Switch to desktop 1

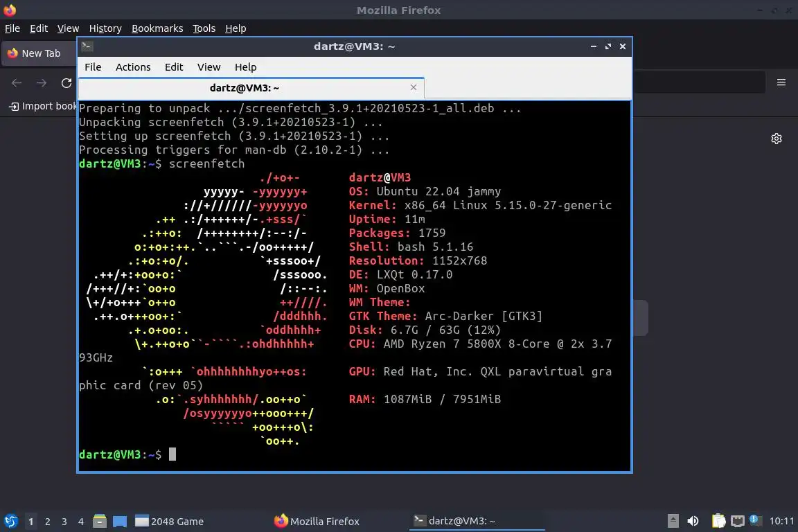(31, 522)
